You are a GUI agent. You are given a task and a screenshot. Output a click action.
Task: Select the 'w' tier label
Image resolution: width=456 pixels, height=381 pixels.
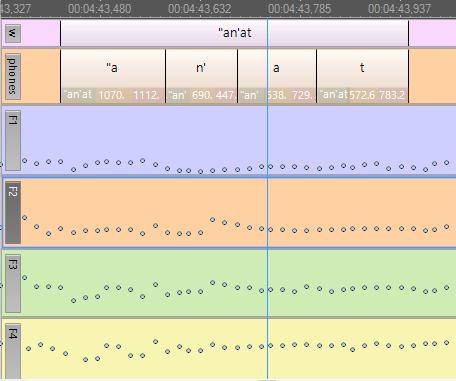coord(13,33)
